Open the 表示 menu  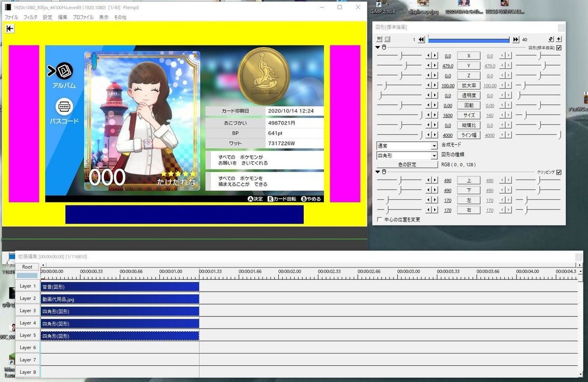click(x=104, y=17)
